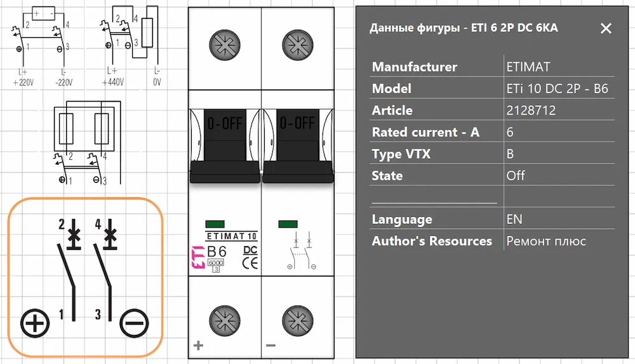This screenshot has width=635, height=364.
Task: Click the right pole green status indicator
Action: tap(288, 224)
